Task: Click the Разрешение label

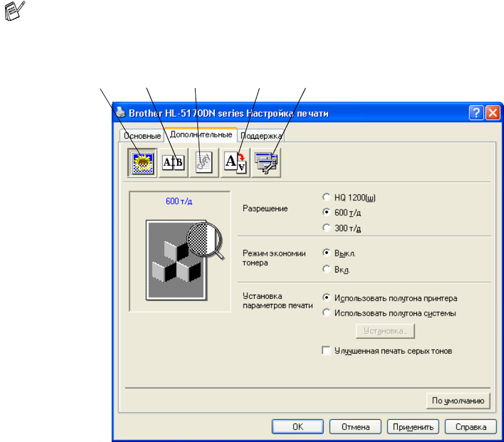Action: pos(265,208)
